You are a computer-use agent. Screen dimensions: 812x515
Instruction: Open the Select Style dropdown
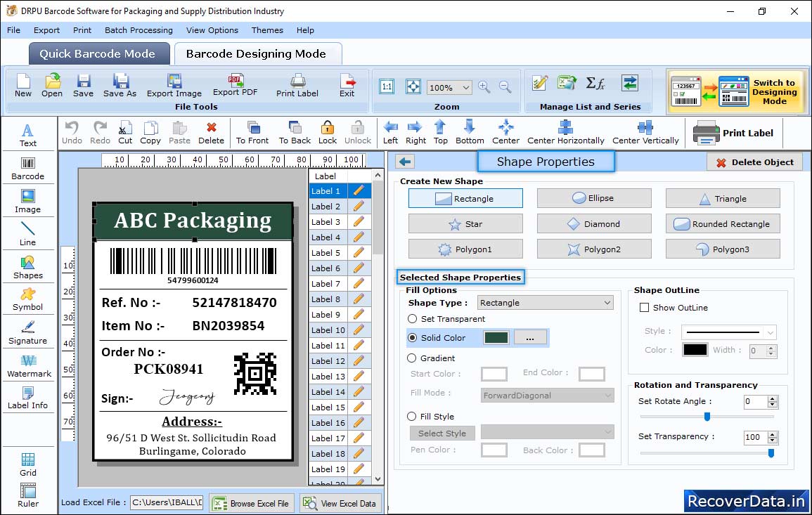[x=548, y=431]
